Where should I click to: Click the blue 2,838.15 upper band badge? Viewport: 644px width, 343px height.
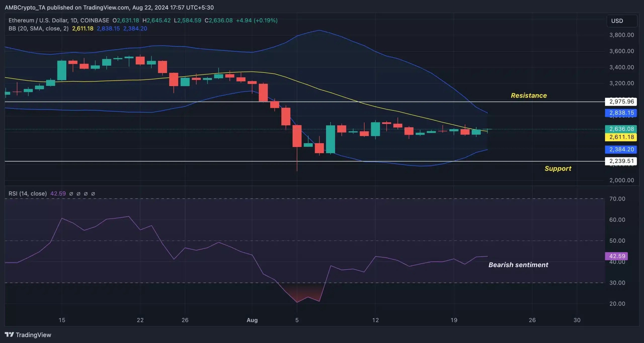(621, 113)
